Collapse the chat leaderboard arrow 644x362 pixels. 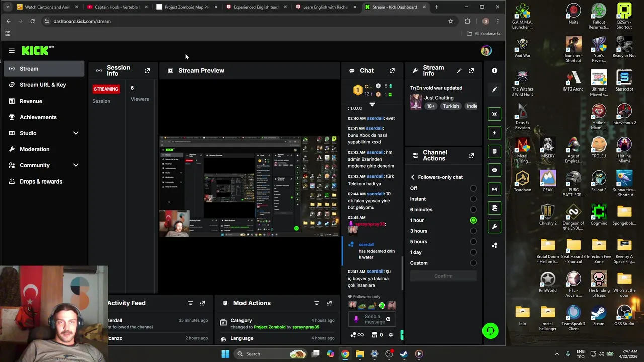pyautogui.click(x=372, y=104)
